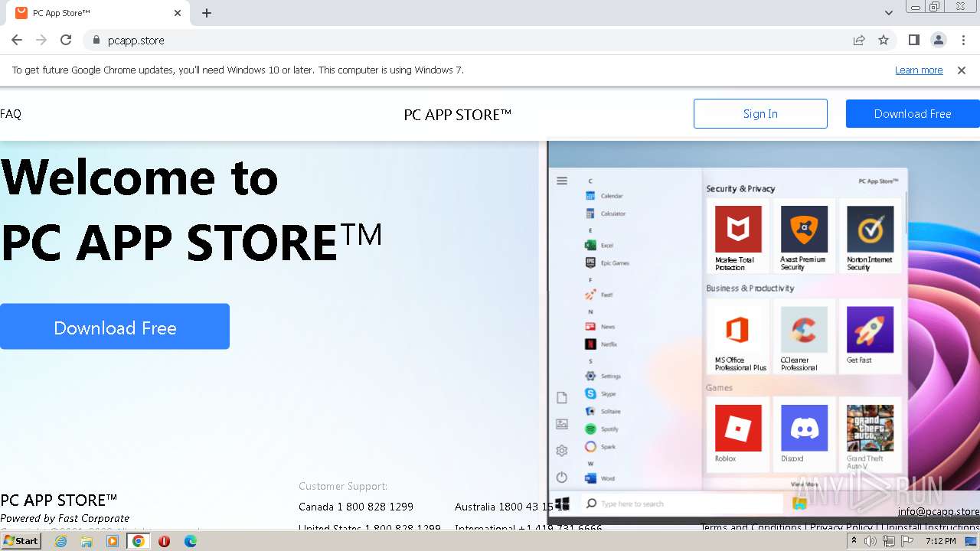This screenshot has height=551, width=980.
Task: Click McAfee Total Protection app tile
Action: click(738, 236)
